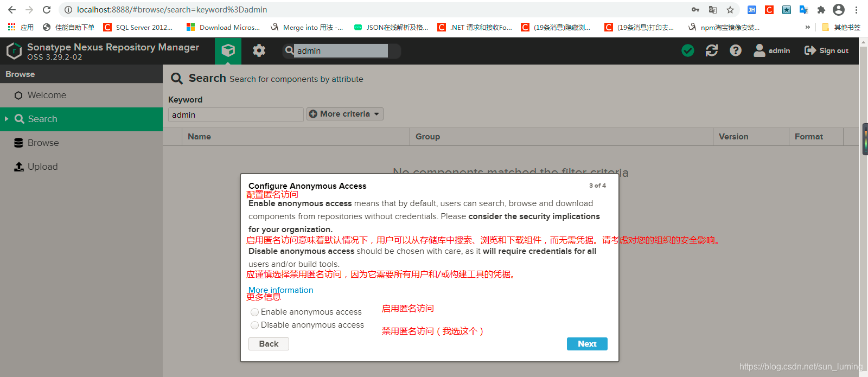This screenshot has width=868, height=377.
Task: Click the Sign out button
Action: [x=826, y=50]
